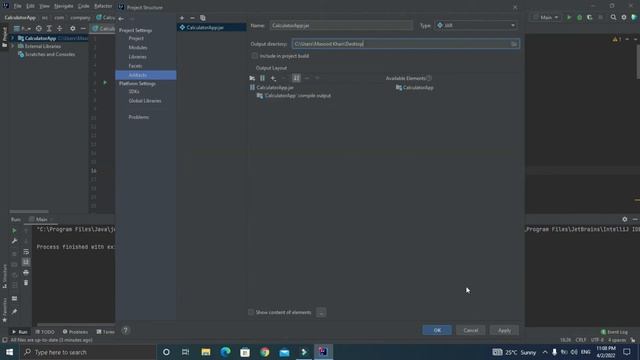
Task: Click the rerun green arrow in Run panel
Action: [14, 231]
